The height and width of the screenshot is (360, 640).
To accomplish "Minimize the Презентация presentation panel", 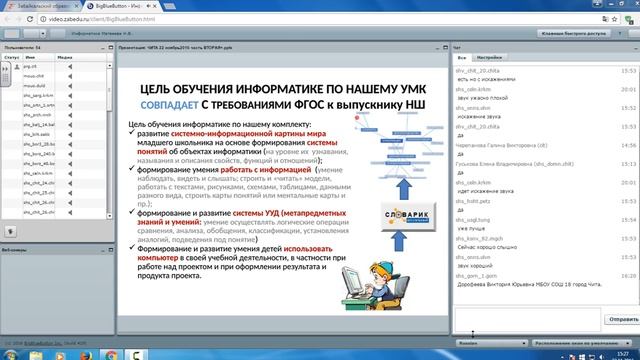I will (x=437, y=48).
